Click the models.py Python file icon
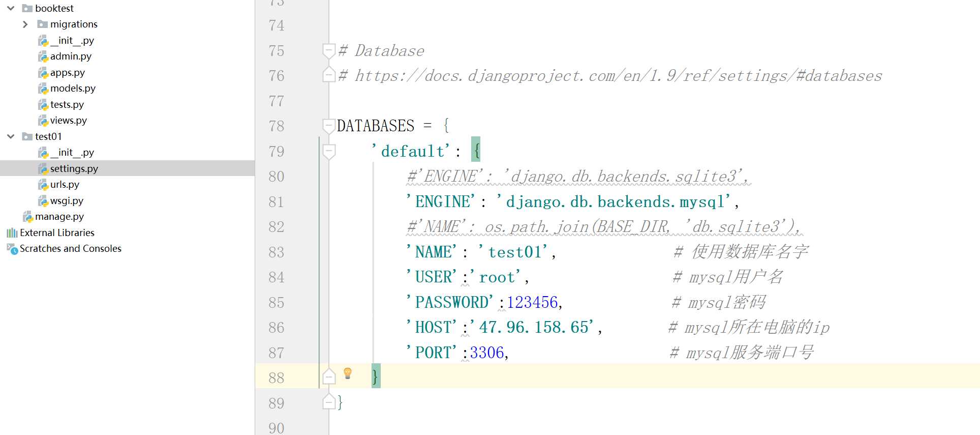Screen dimensions: 980x435 (43, 89)
